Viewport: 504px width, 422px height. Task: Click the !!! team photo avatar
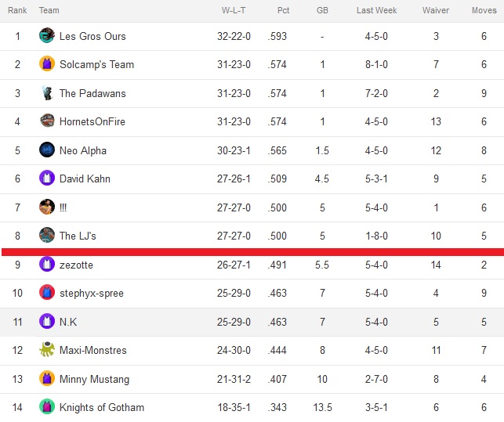point(47,207)
